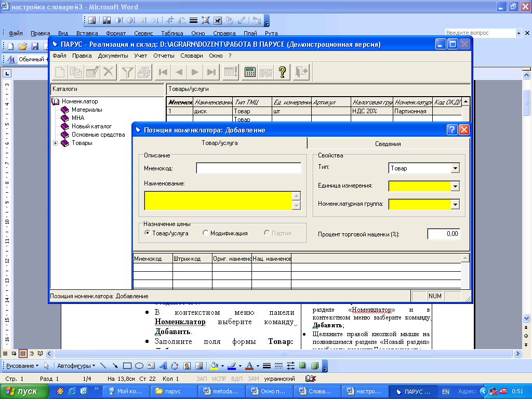Open the fill color dropdown arrow

222,366
